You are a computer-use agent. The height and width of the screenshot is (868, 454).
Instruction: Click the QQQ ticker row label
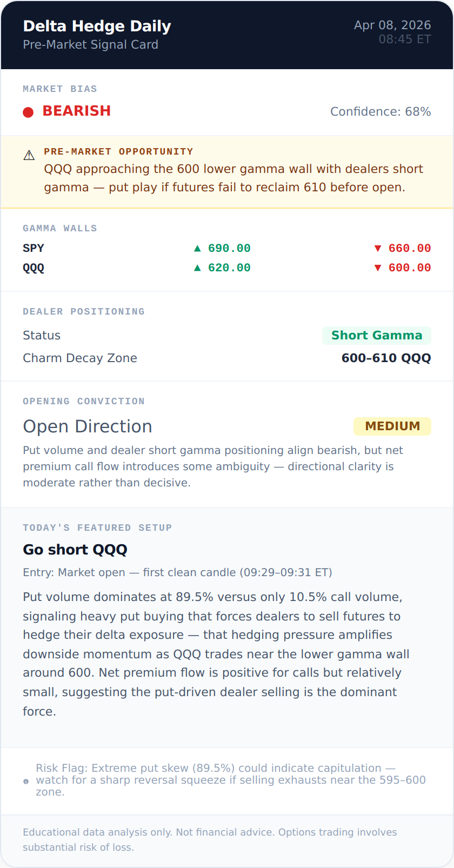click(x=34, y=268)
